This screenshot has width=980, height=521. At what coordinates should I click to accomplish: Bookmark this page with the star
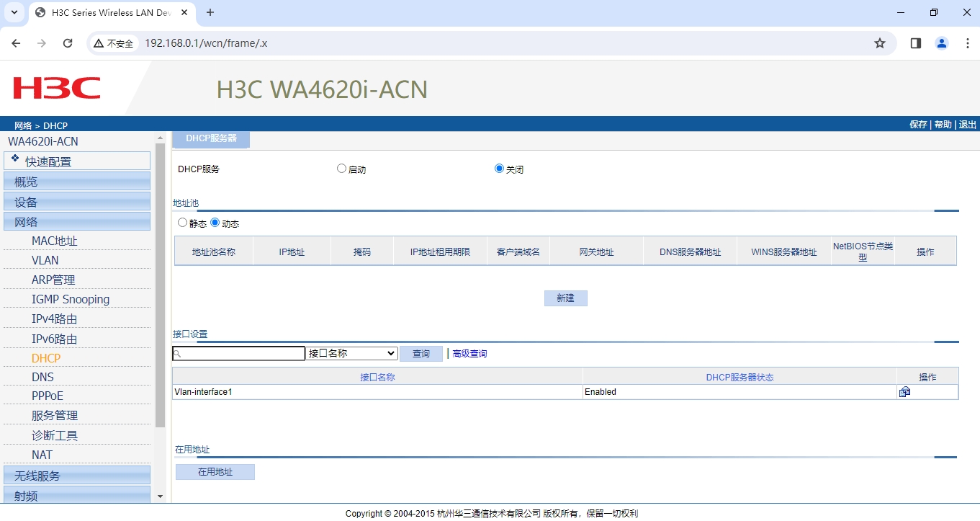pos(880,43)
